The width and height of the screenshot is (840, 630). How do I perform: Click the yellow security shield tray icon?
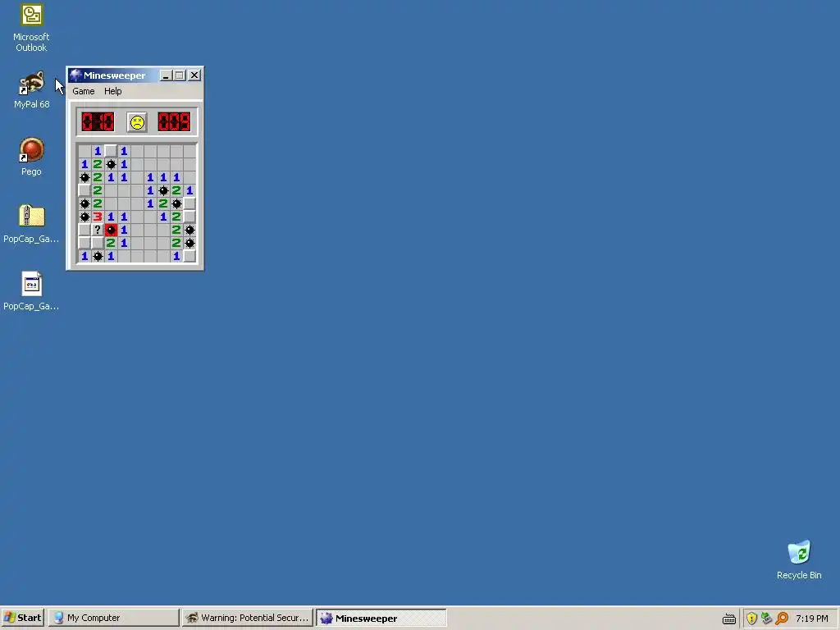pyautogui.click(x=751, y=619)
